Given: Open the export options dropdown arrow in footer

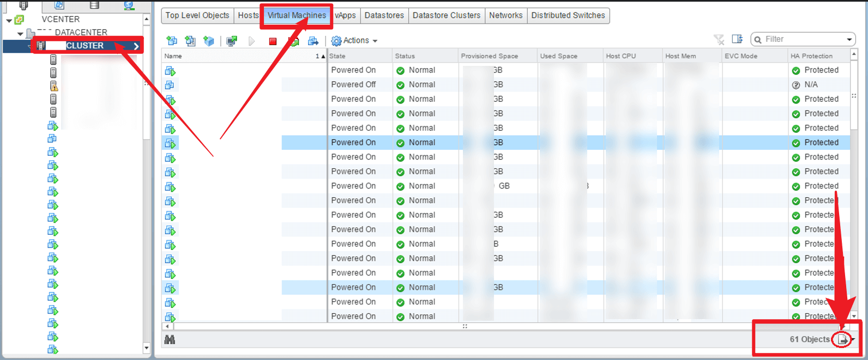Looking at the screenshot, I should [x=853, y=339].
